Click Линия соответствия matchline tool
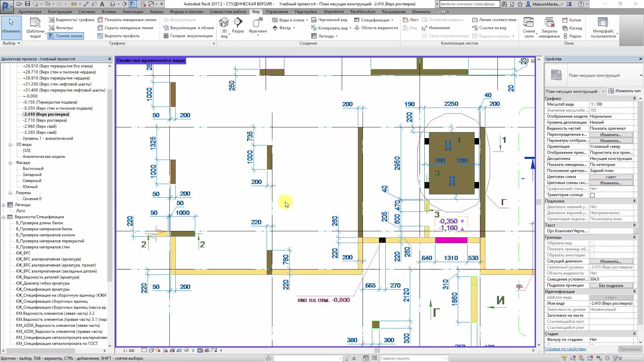This screenshot has height=362, width=644. [x=494, y=20]
